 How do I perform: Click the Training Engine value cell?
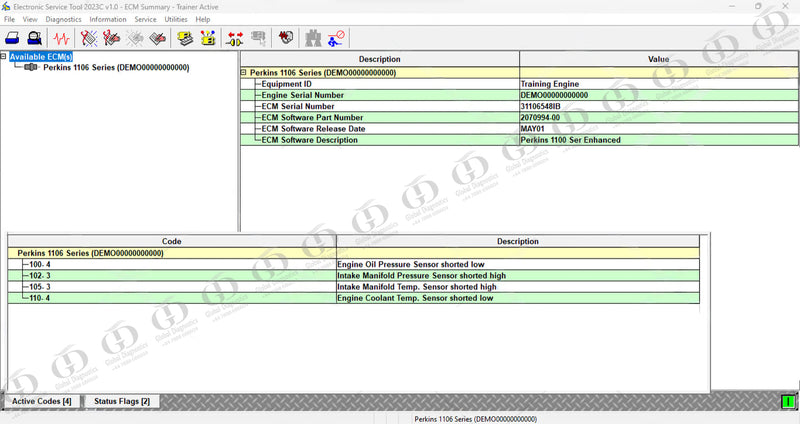[659, 84]
